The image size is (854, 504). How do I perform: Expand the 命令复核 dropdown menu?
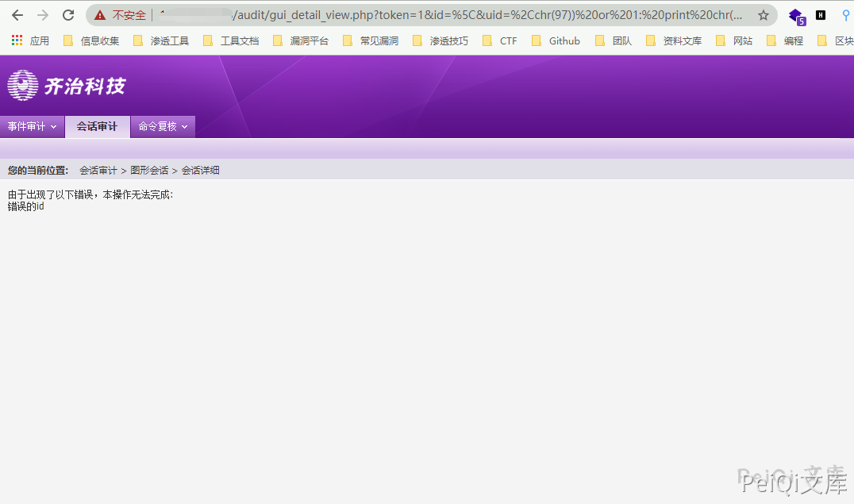tap(163, 127)
